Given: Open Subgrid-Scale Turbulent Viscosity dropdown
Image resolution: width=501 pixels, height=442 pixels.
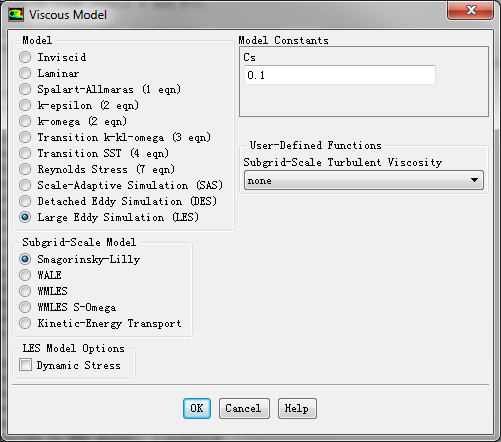Looking at the screenshot, I should coord(364,180).
